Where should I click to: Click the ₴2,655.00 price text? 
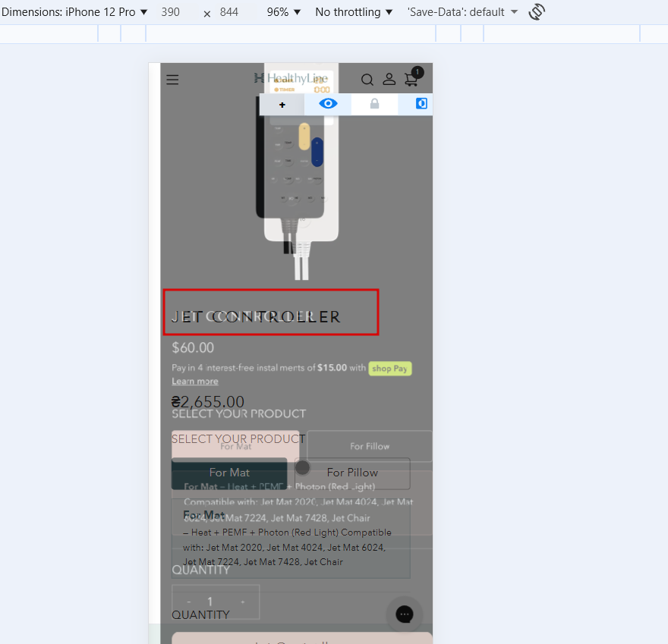tap(207, 401)
